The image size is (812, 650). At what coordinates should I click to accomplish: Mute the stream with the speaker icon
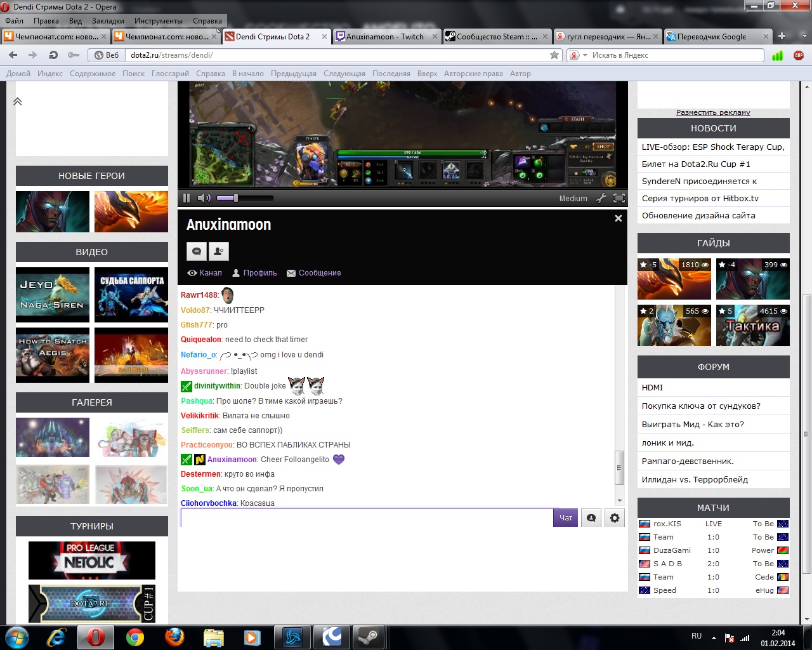[204, 198]
